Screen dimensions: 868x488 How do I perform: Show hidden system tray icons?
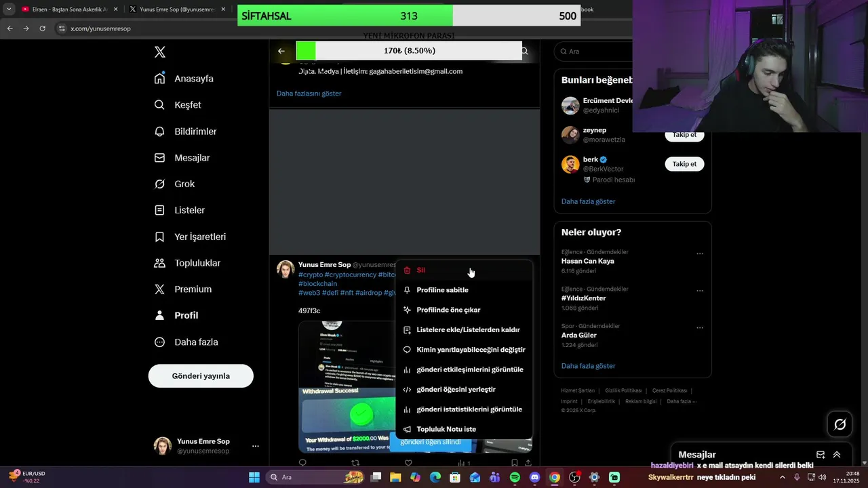(x=782, y=477)
